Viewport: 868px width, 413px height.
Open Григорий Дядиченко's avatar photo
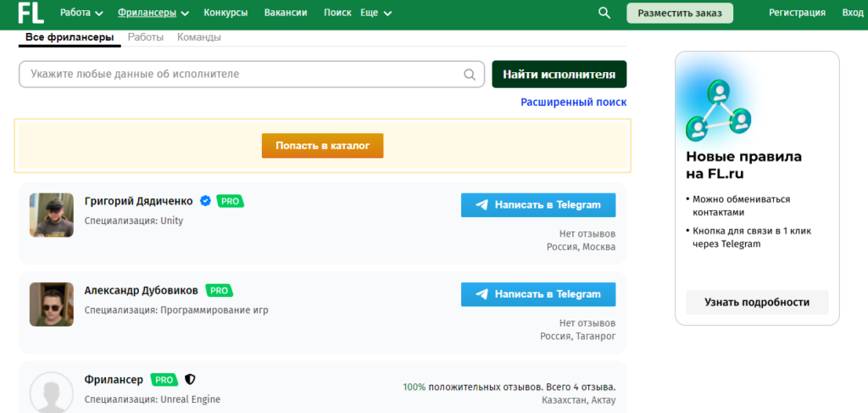click(52, 215)
